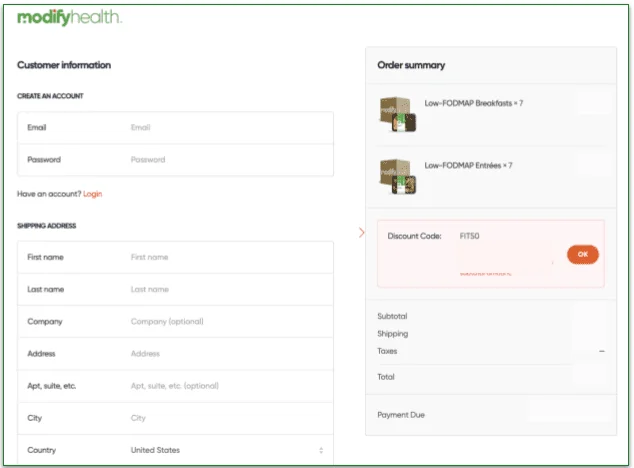634x468 pixels.
Task: Click the 'Shipping' label in order summary
Action: 393,334
